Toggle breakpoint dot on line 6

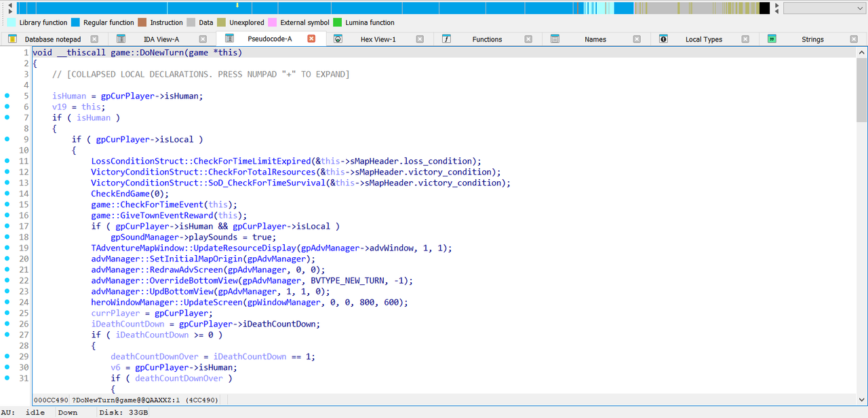pos(7,107)
